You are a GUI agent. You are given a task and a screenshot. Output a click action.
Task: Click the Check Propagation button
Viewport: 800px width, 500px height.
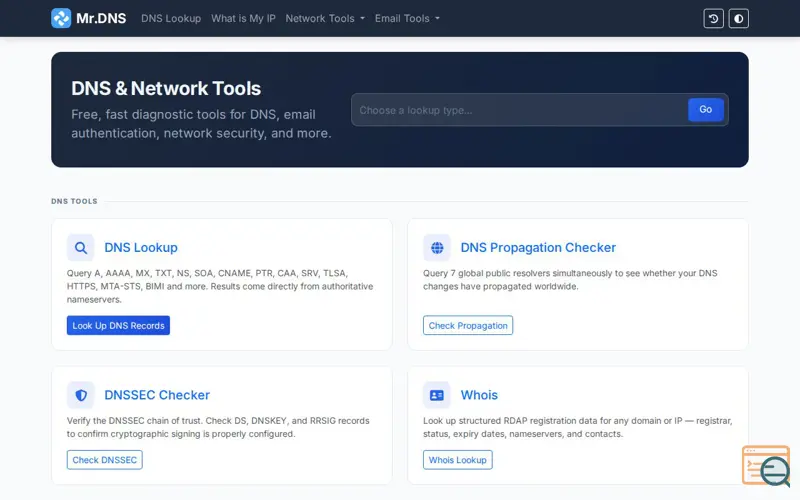pos(468,326)
